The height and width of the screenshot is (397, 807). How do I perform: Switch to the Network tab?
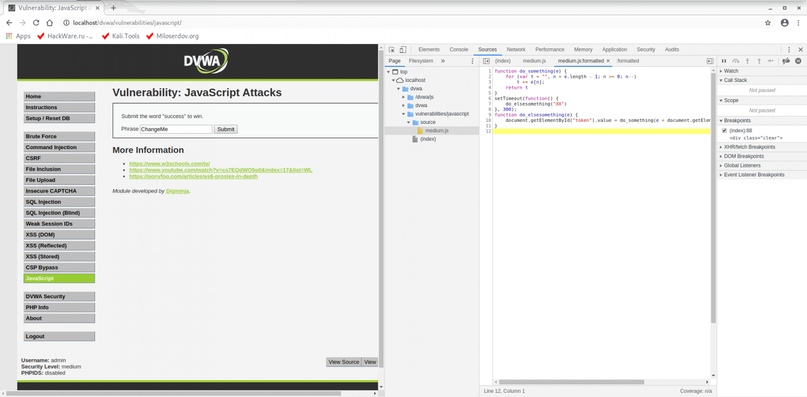(x=516, y=49)
